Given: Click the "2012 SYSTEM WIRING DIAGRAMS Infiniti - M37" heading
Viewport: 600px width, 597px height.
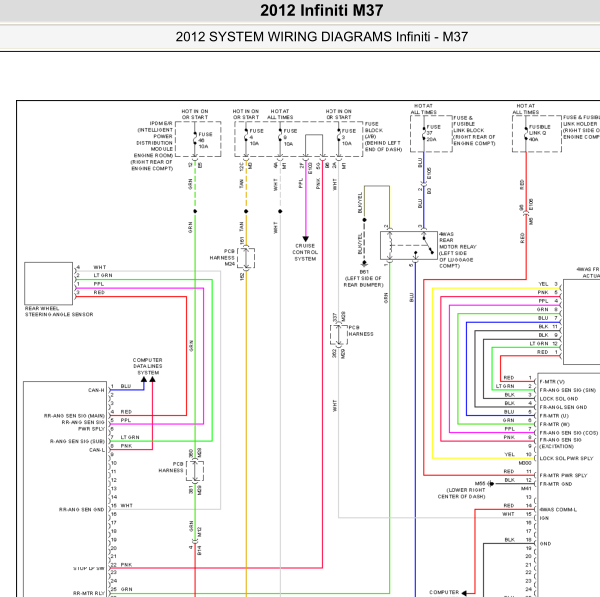Looking at the screenshot, I should coord(321,37).
